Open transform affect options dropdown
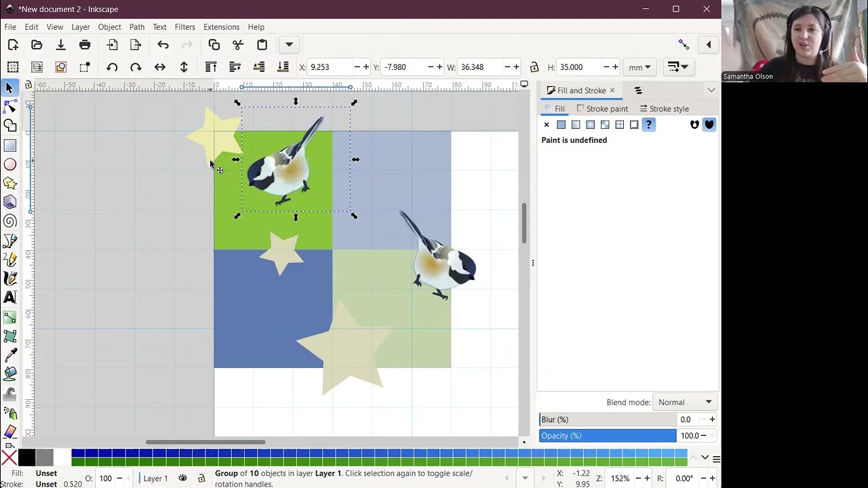This screenshot has height=488, width=868. click(x=677, y=67)
